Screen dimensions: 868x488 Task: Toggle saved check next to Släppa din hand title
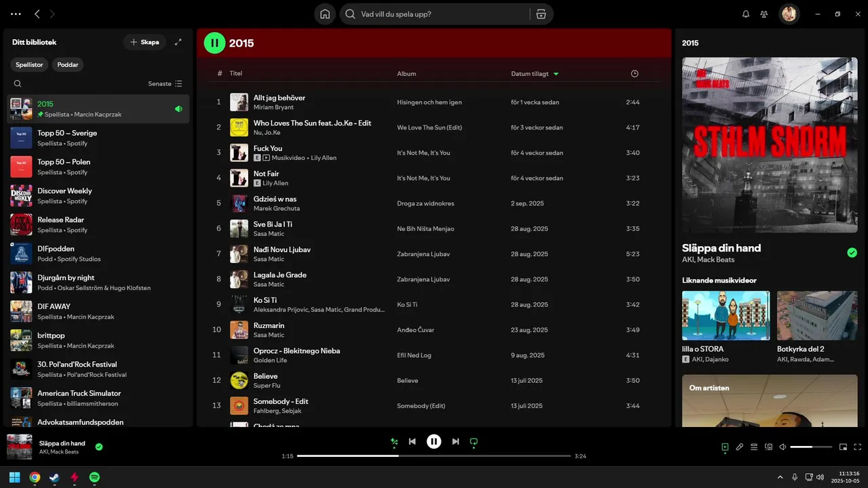(852, 253)
